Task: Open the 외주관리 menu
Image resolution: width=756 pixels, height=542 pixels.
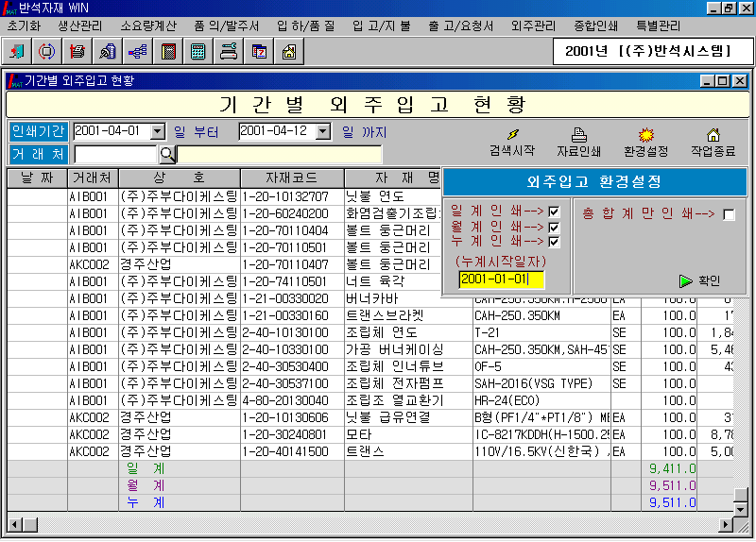Action: tap(533, 25)
